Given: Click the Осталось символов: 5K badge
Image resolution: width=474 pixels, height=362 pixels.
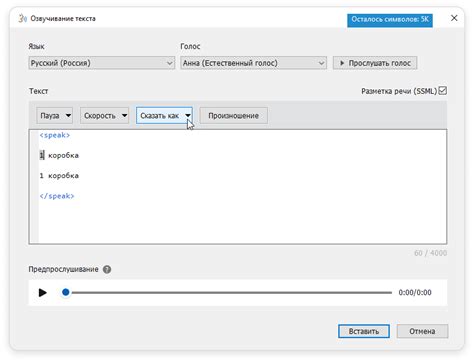Looking at the screenshot, I should click(390, 20).
